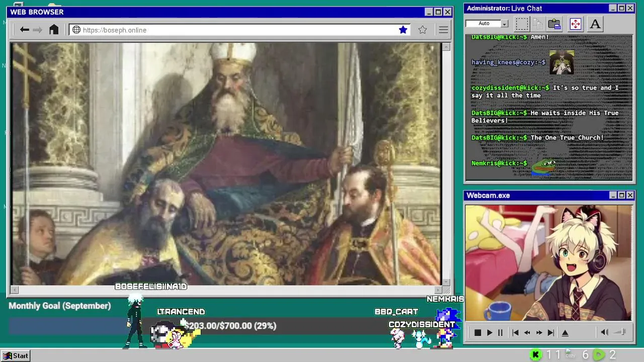Click the red four-arrow fullscreen icon

(575, 24)
